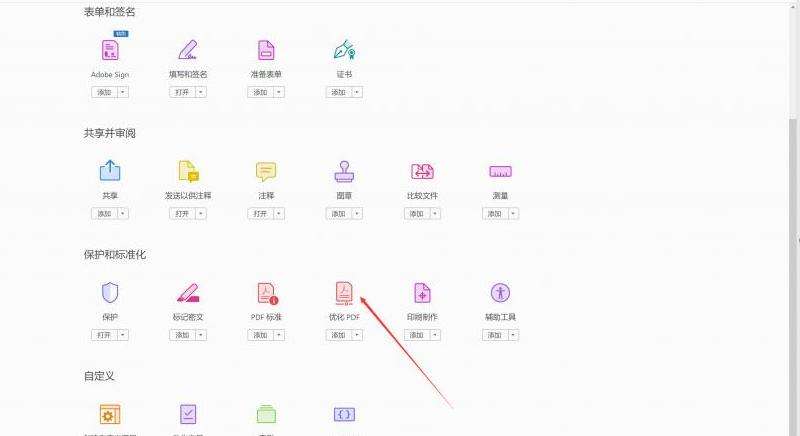Open dropdown arrow under Adobe Sign
Image resolution: width=800 pixels, height=436 pixels.
(123, 92)
